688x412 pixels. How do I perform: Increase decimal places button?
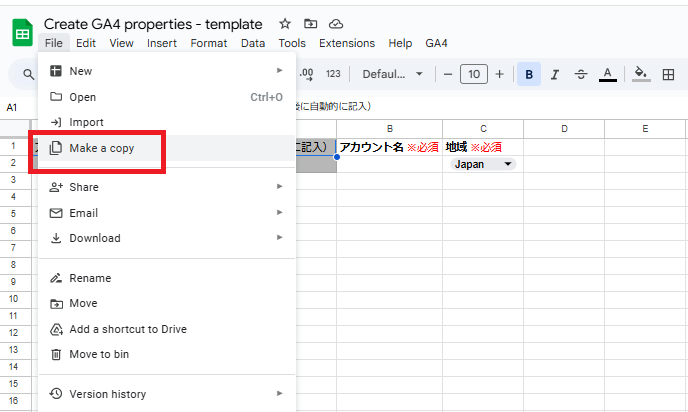pyautogui.click(x=306, y=74)
